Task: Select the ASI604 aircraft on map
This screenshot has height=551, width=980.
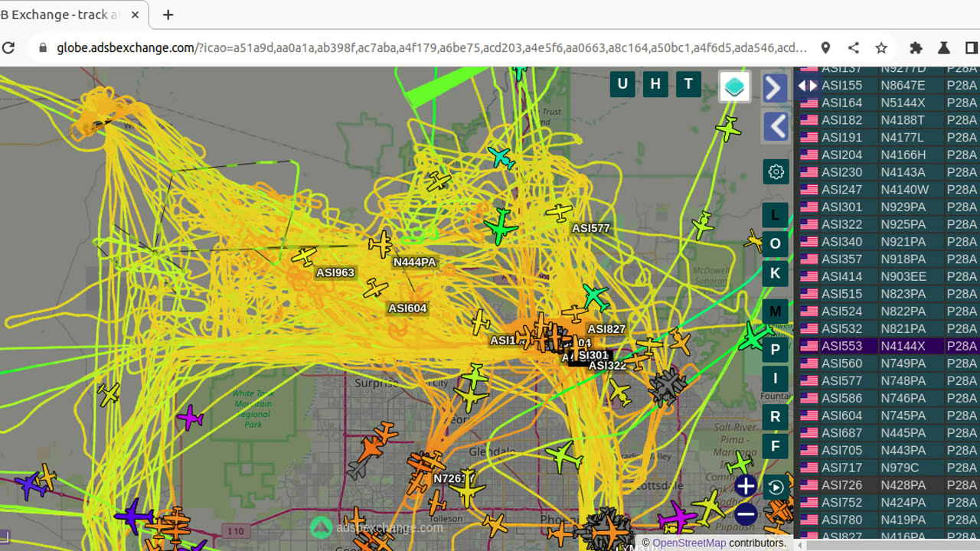Action: [x=376, y=288]
